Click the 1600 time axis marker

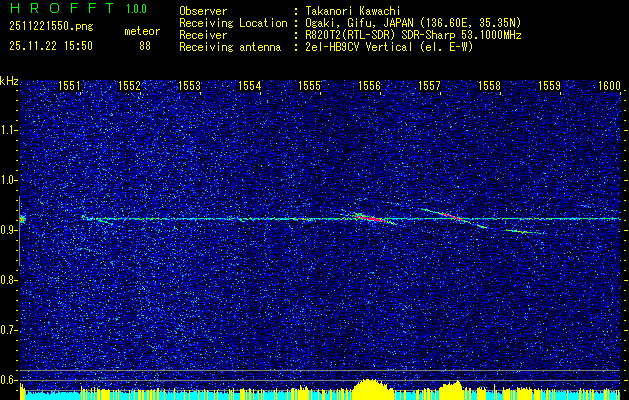(609, 85)
